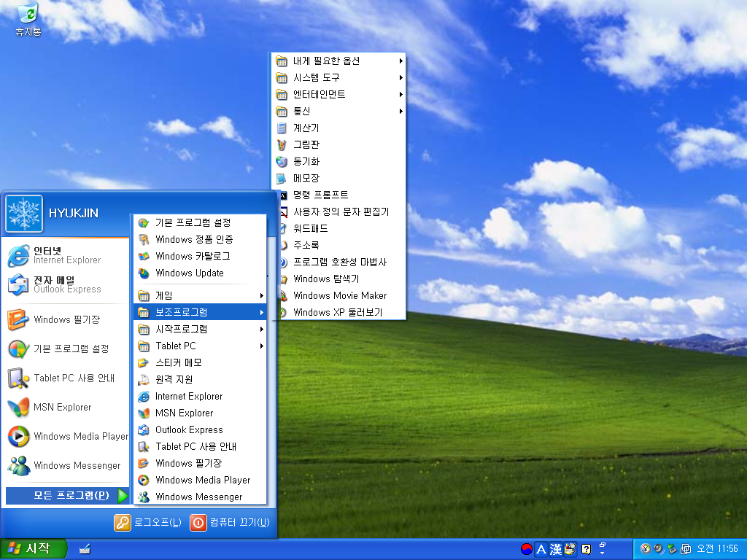Open Windows 탐색기 file explorer

pyautogui.click(x=343, y=279)
